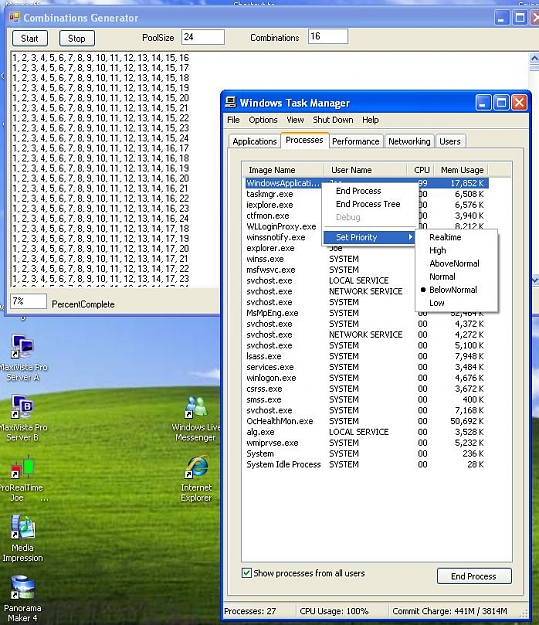Toggle Show processes from all users
539x625 pixels.
click(247, 573)
